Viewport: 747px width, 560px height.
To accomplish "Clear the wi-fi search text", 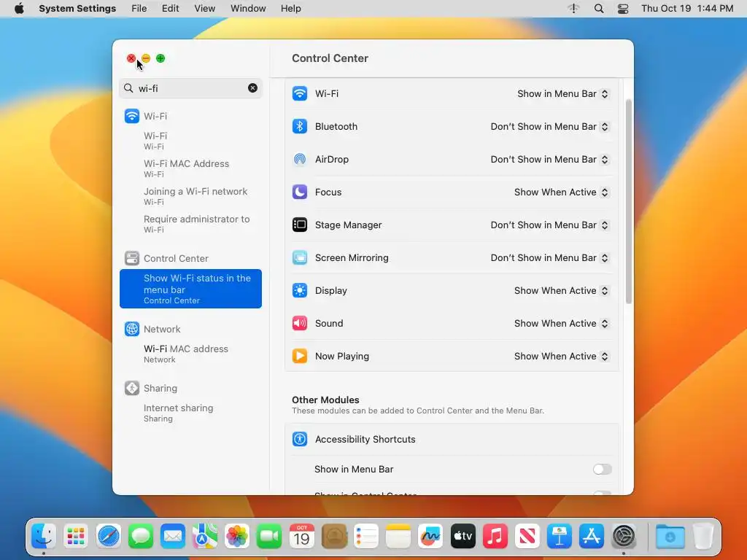I will pos(252,88).
